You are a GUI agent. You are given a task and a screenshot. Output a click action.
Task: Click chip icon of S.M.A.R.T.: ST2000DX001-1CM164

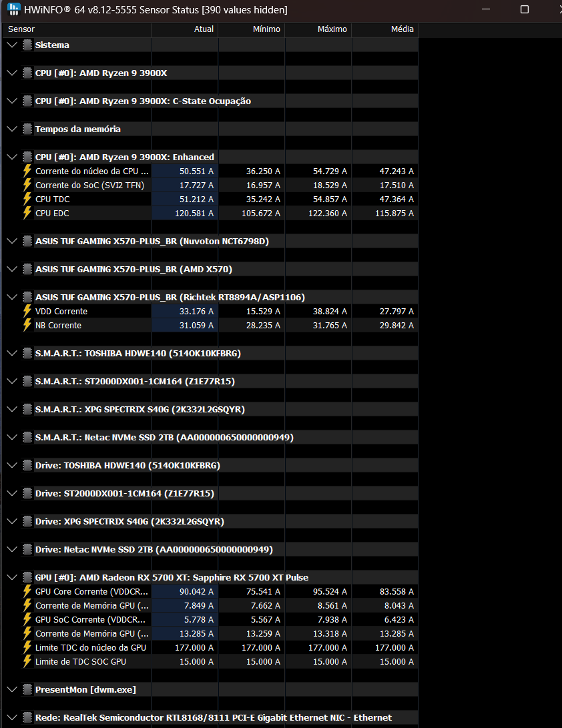point(27,381)
